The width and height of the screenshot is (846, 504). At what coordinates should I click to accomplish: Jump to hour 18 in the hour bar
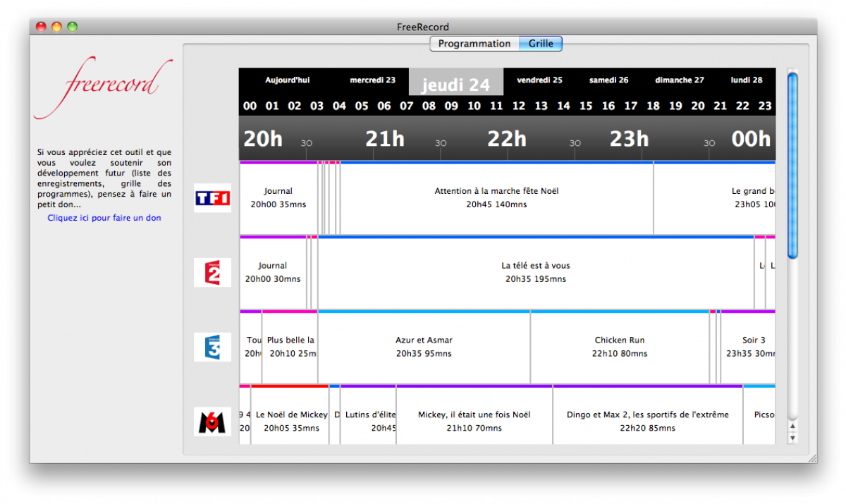coord(653,106)
